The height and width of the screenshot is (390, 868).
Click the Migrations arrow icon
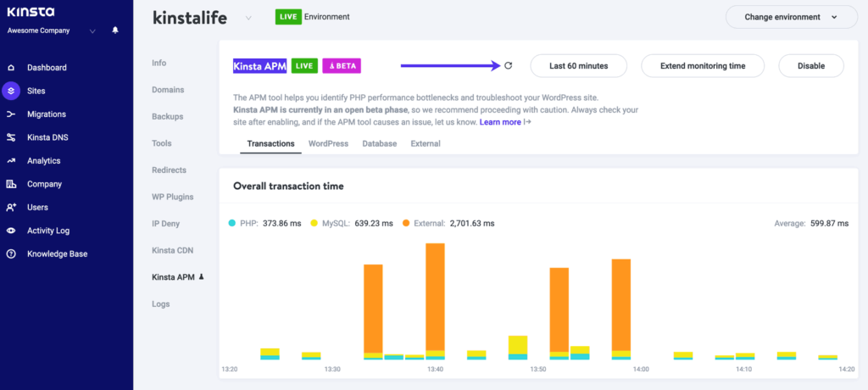pos(10,114)
